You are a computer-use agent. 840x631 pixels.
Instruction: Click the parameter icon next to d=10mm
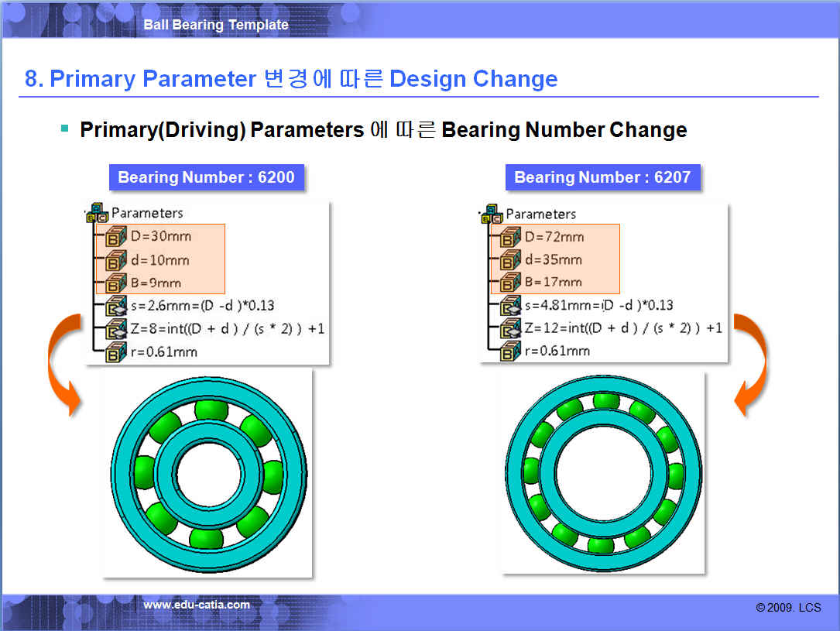(x=116, y=259)
